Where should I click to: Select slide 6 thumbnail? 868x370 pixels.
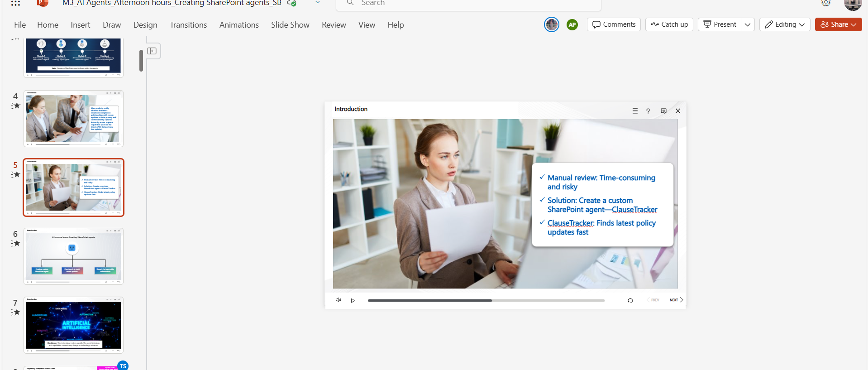click(74, 256)
